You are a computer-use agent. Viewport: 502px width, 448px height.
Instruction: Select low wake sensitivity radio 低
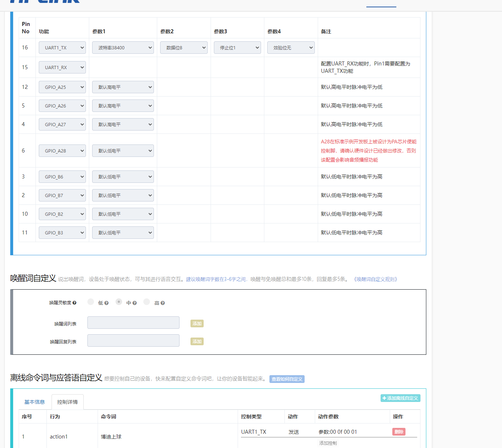point(91,302)
